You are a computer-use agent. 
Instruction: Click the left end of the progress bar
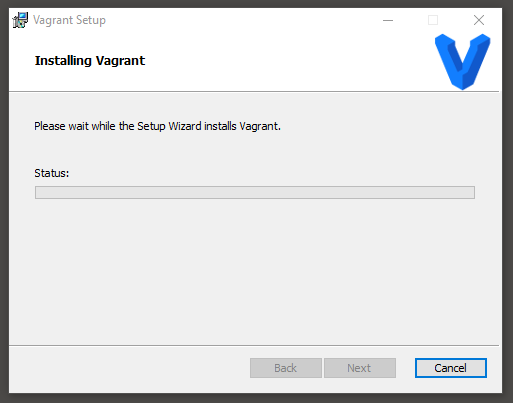(x=37, y=192)
